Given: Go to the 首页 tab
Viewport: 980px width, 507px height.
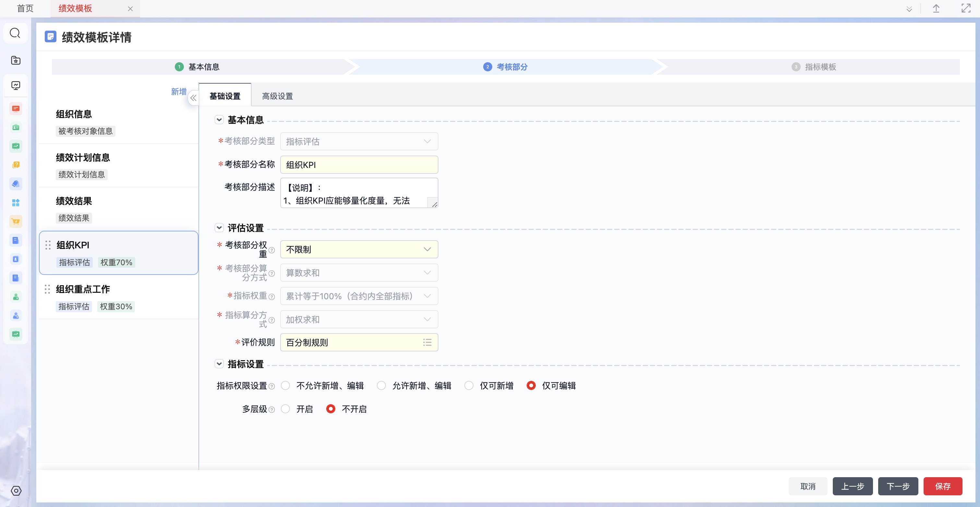Looking at the screenshot, I should (25, 8).
